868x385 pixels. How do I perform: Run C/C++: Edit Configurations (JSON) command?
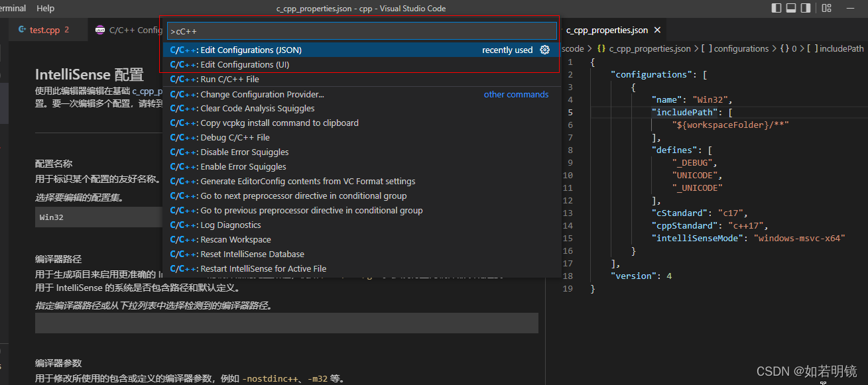click(x=361, y=50)
